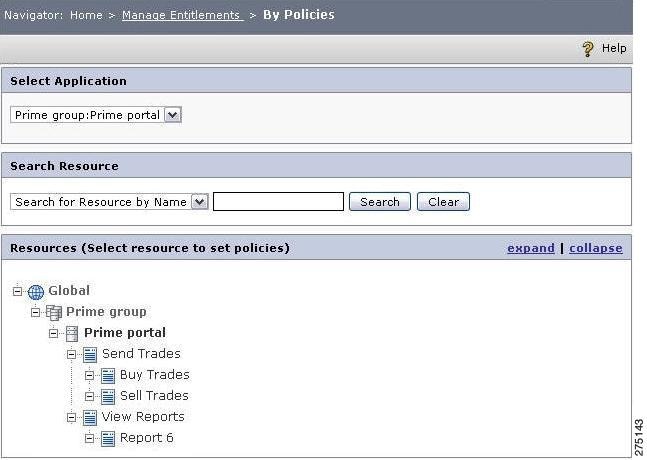
Task: Collapse the Global tree node
Action: 17,291
